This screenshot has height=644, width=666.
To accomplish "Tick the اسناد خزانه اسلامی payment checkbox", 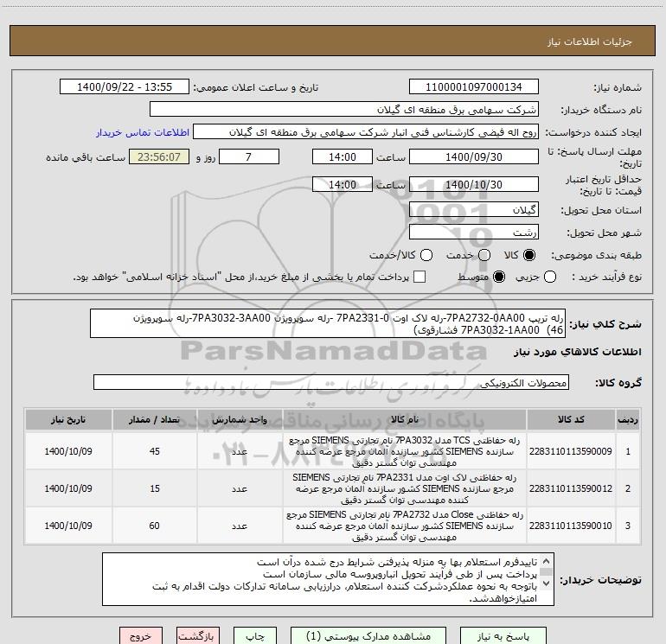I will pyautogui.click(x=419, y=277).
